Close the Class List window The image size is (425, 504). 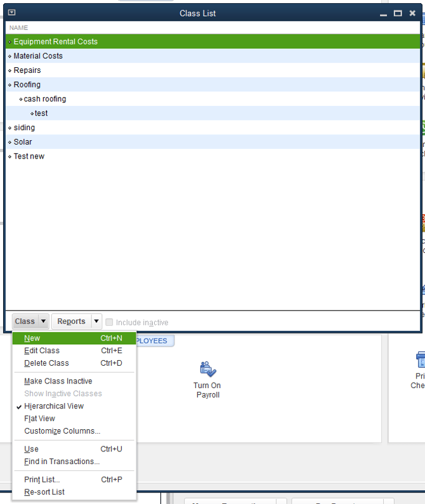pos(412,13)
